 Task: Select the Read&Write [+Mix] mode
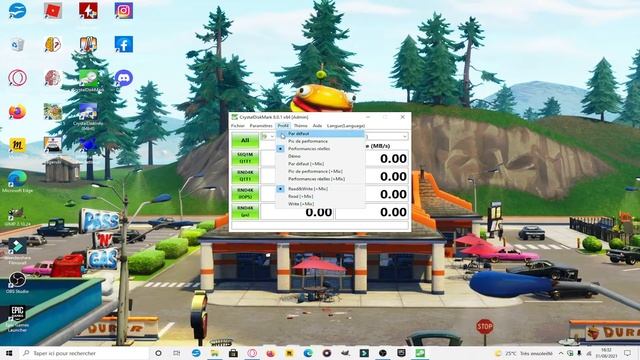click(x=320, y=189)
